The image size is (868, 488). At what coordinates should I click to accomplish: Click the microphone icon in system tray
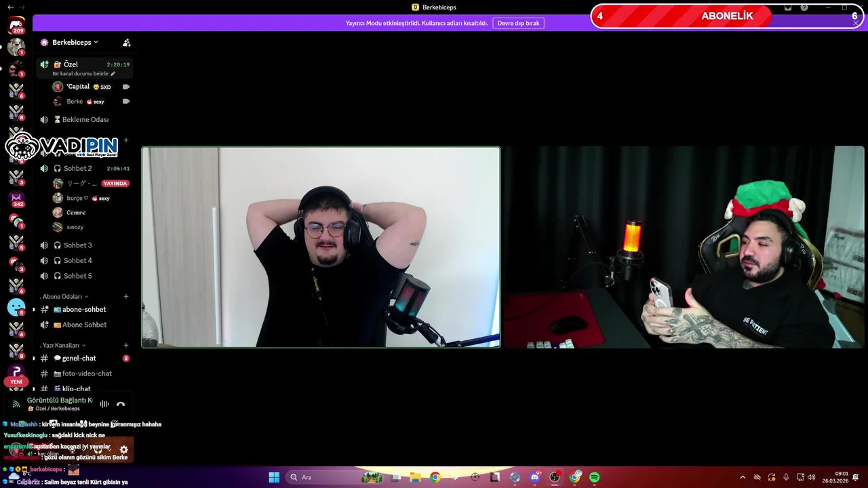pyautogui.click(x=786, y=477)
